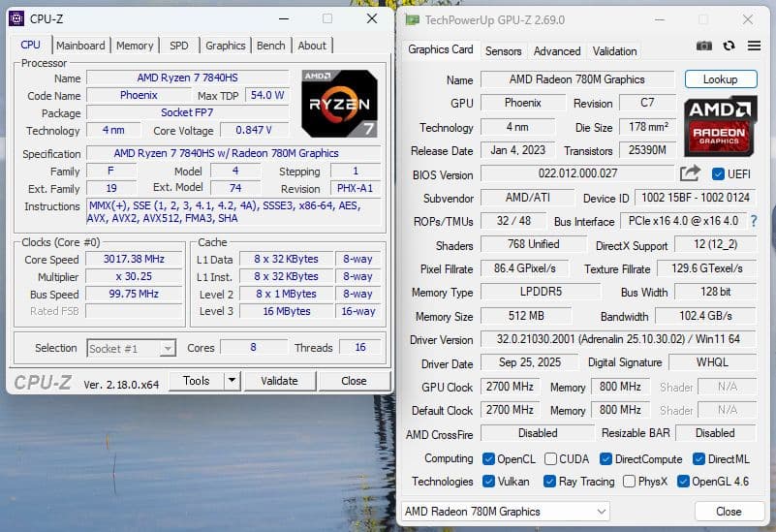Click the Driver Version field
776x532 pixels.
click(x=618, y=339)
